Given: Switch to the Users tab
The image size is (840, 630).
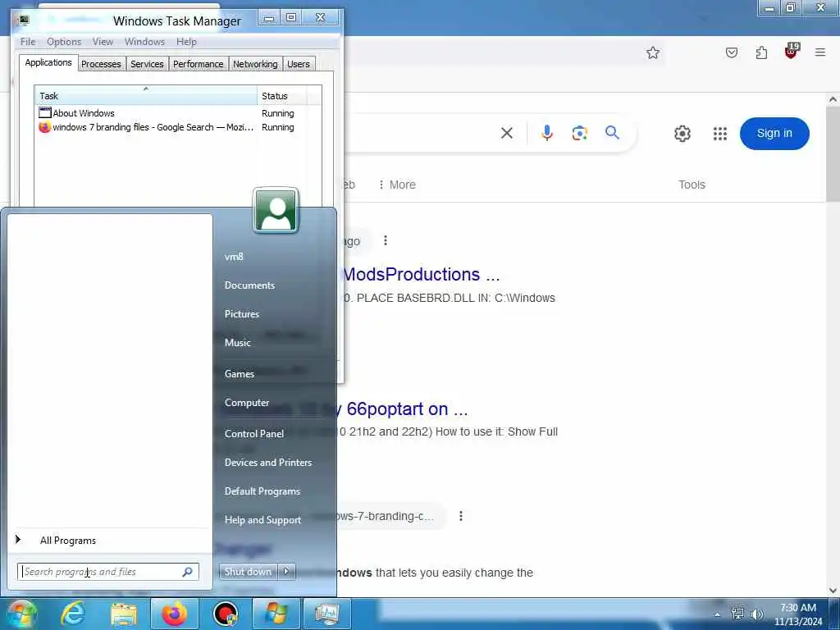Looking at the screenshot, I should click(299, 64).
